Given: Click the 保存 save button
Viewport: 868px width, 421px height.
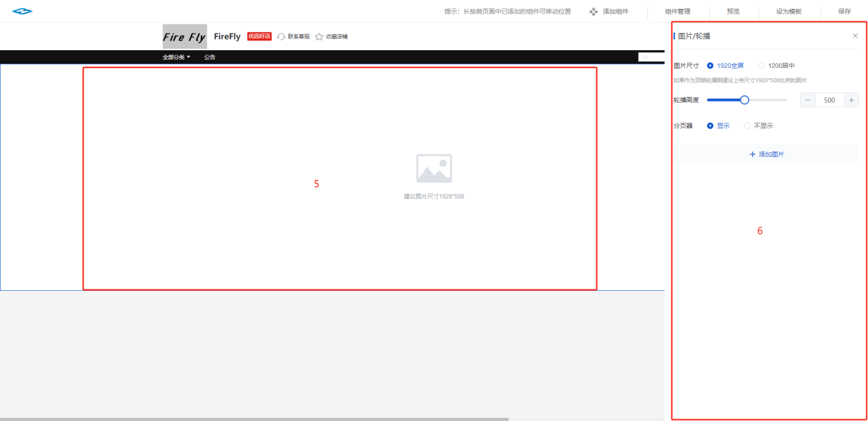Looking at the screenshot, I should pyautogui.click(x=844, y=12).
